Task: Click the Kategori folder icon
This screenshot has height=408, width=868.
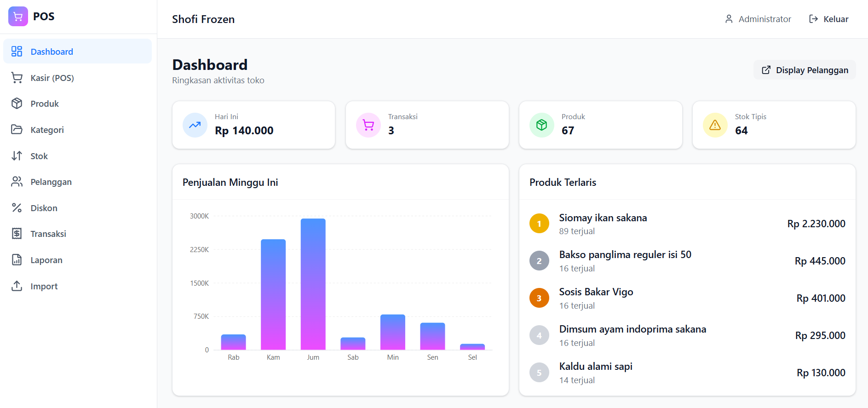Action: pyautogui.click(x=17, y=130)
